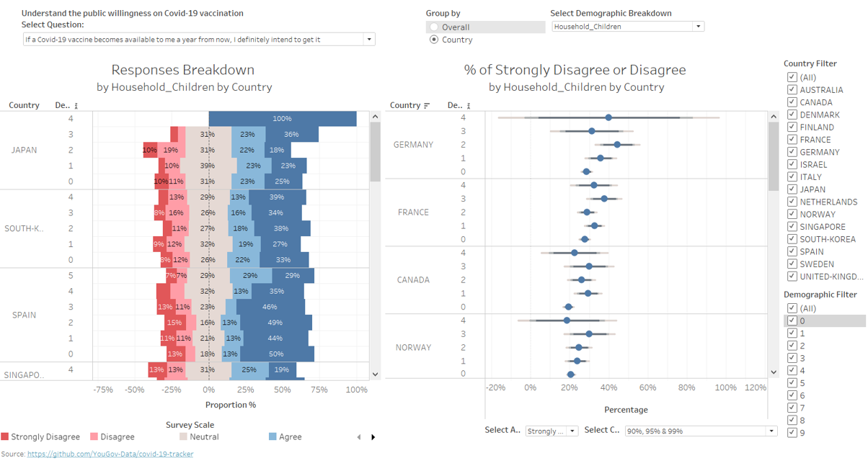Open the 90%, 95% & 99% confidence dropdown

click(771, 431)
